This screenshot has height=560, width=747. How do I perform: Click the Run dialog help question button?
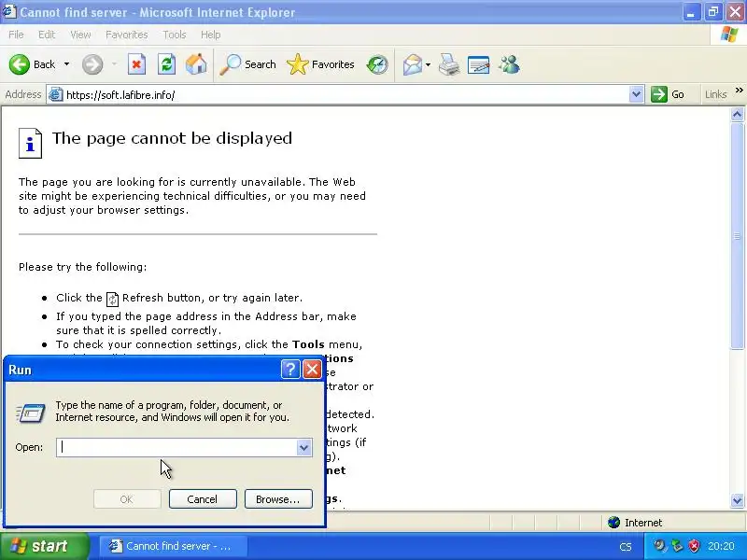290,369
